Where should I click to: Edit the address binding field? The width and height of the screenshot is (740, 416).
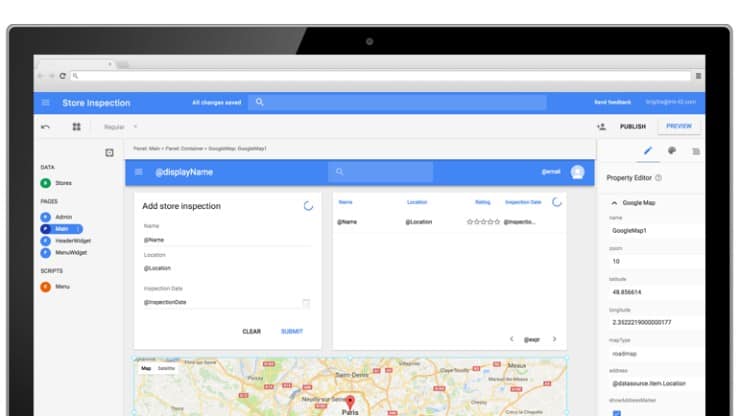pyautogui.click(x=655, y=383)
